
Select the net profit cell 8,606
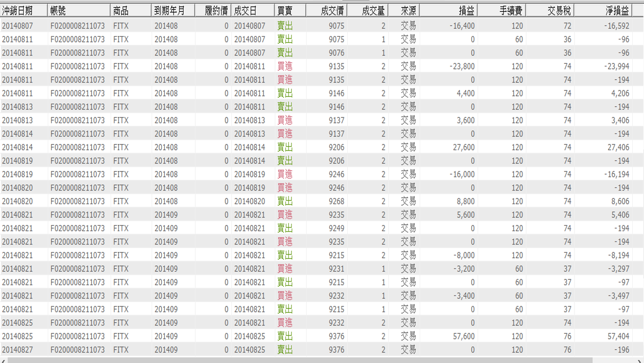pos(620,201)
